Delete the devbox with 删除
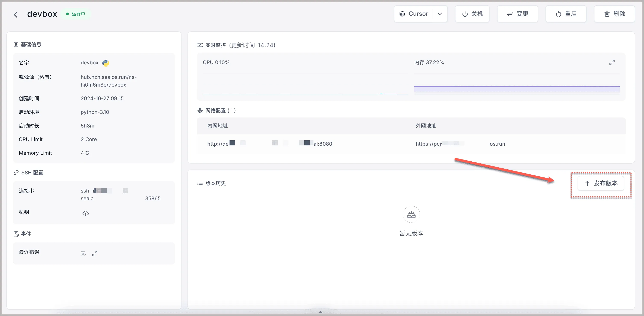This screenshot has height=316, width=644. tap(614, 14)
